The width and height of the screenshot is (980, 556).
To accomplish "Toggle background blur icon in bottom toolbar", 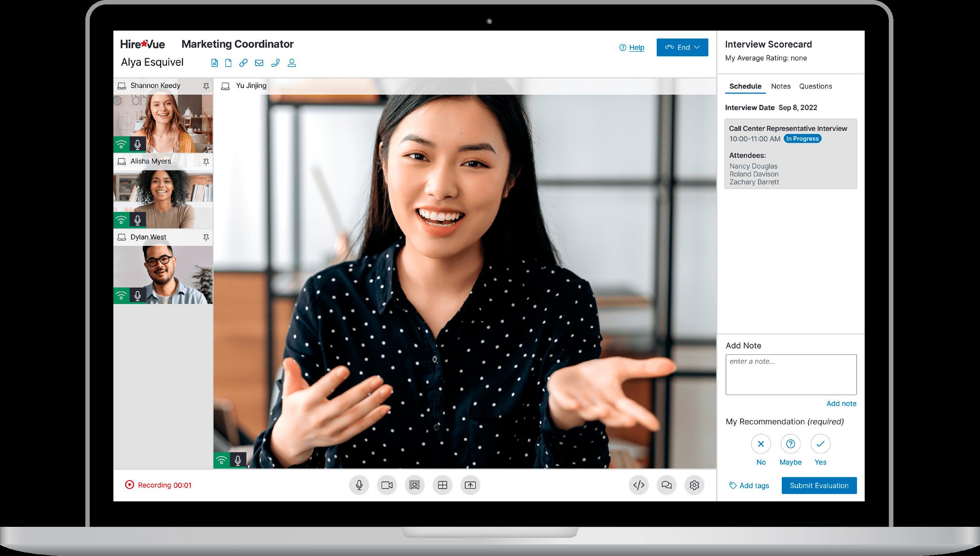I will point(414,485).
